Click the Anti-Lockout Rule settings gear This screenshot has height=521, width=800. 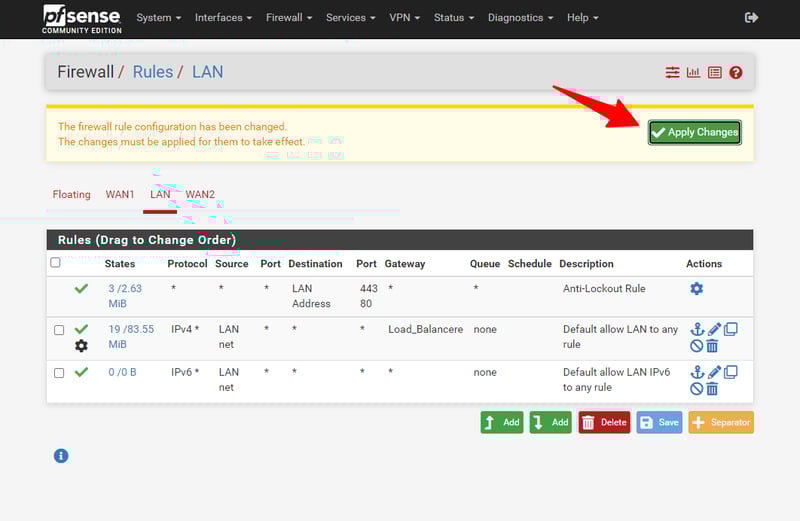(x=696, y=289)
